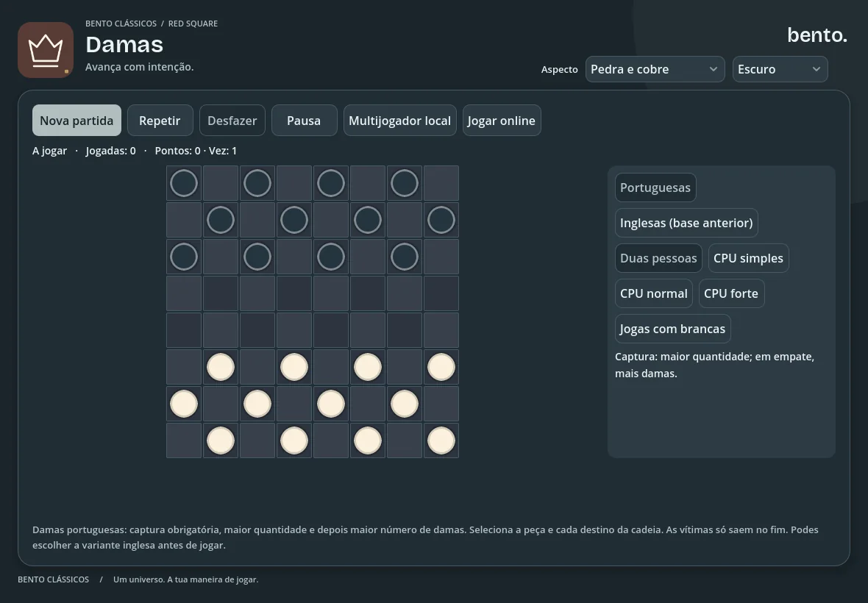Viewport: 868px width, 603px height.
Task: Click BENTO CLÁSSICOS breadcrumb at the top
Action: pyautogui.click(x=121, y=24)
